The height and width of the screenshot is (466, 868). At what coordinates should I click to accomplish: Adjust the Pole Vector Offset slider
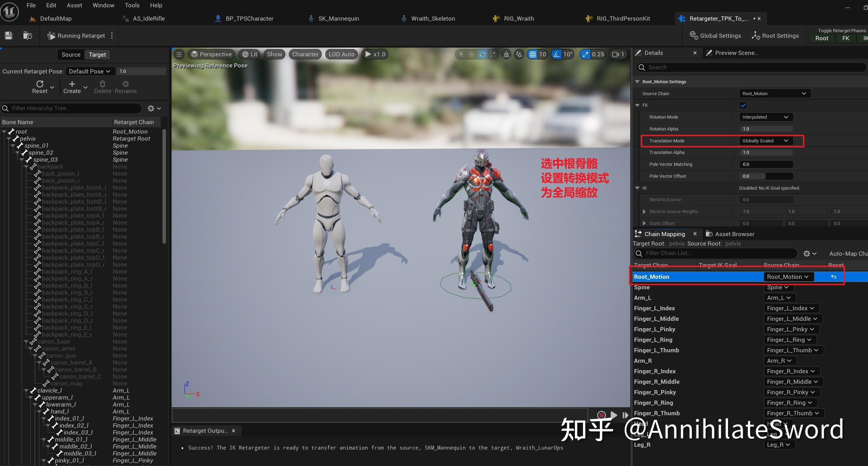click(766, 176)
